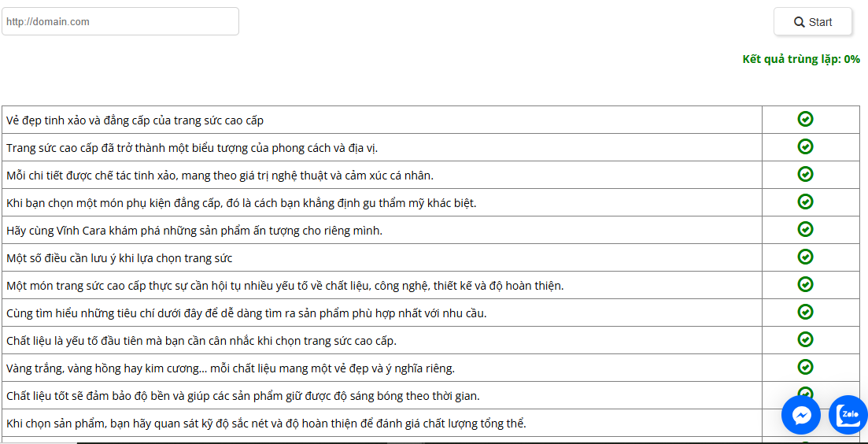This screenshot has width=868, height=444.
Task: Click the magnifier icon inside Start button
Action: click(x=800, y=22)
